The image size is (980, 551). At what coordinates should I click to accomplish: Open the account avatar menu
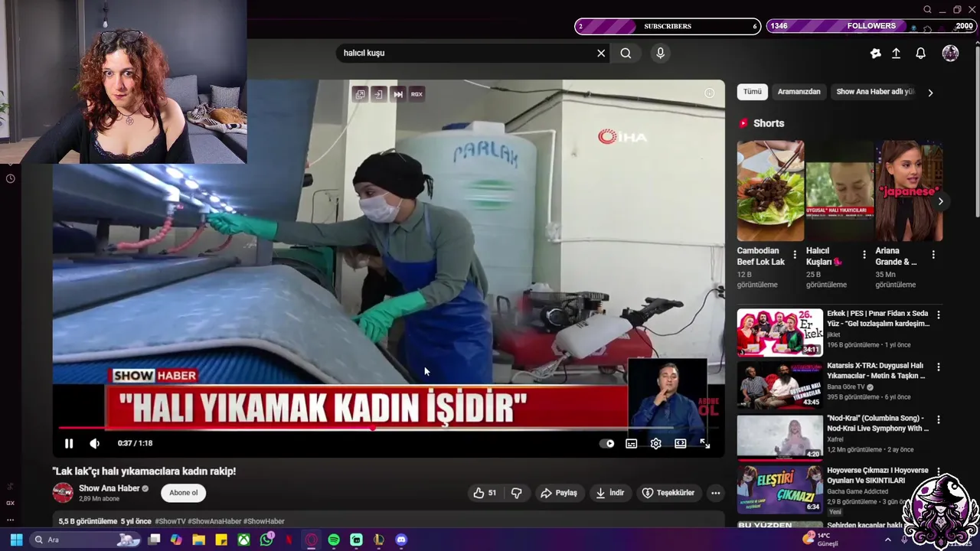pos(950,53)
